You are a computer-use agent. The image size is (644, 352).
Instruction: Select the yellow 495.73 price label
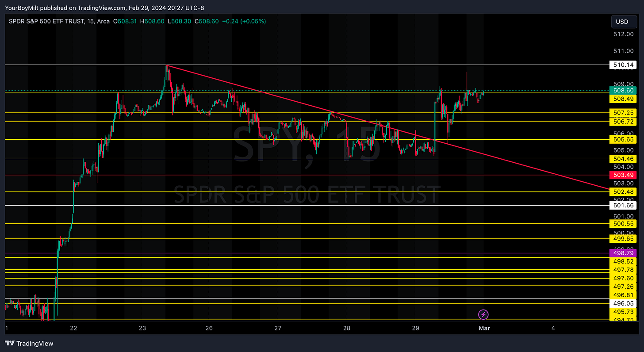tap(623, 312)
